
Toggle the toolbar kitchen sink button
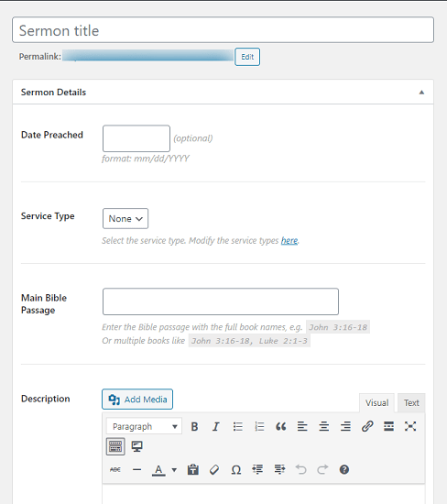pyautogui.click(x=115, y=446)
